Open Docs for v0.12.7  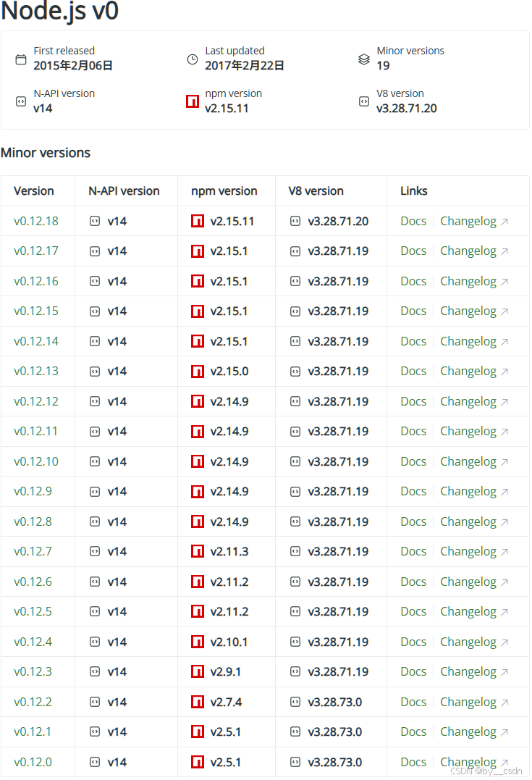point(414,552)
